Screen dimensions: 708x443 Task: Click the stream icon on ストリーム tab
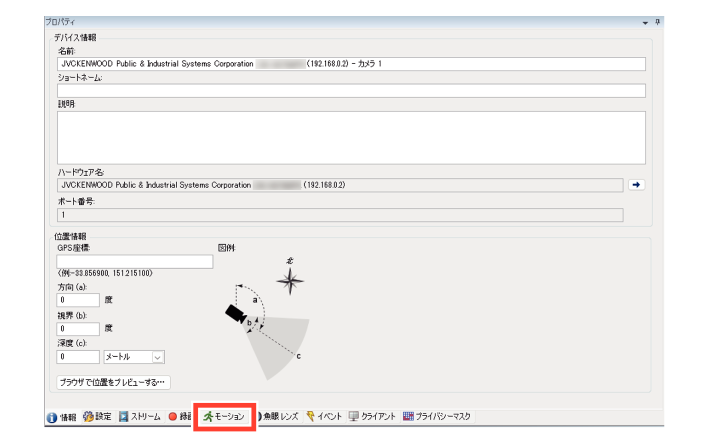tap(123, 416)
